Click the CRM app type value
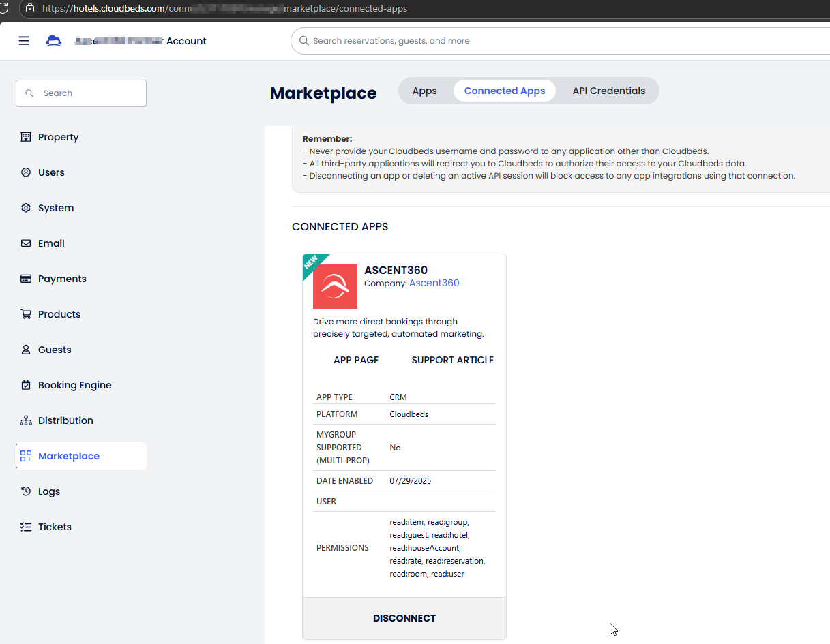The width and height of the screenshot is (830, 644). (x=398, y=397)
